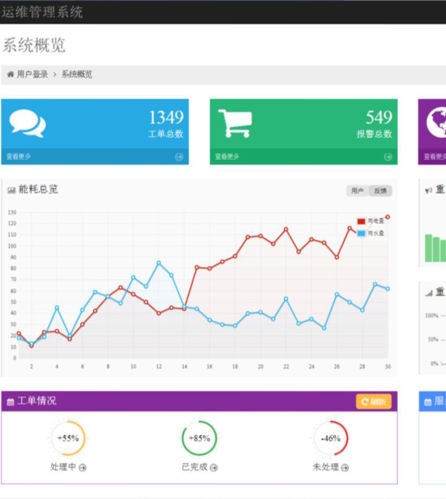
Task: Switch the chart to the 反馈 view
Action: [x=380, y=191]
